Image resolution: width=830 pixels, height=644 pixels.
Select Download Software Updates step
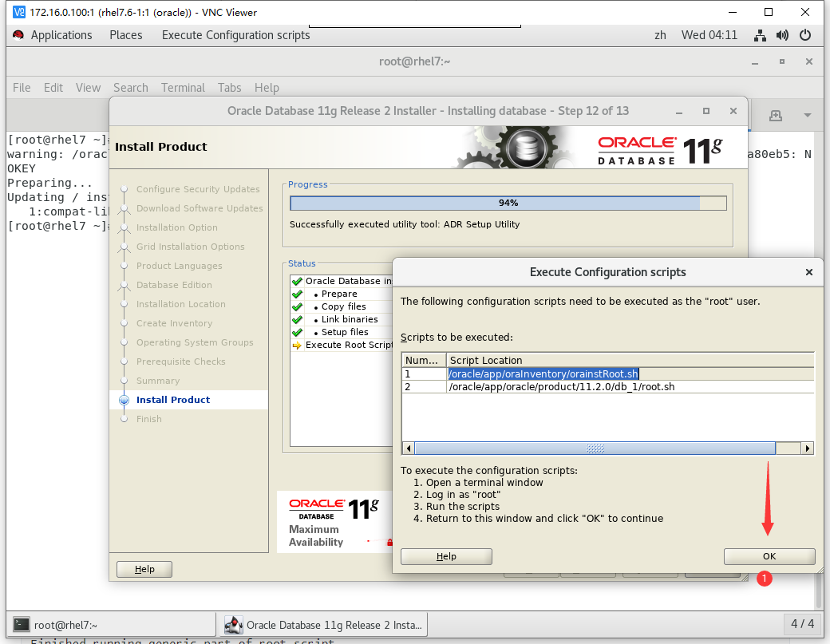(200, 208)
